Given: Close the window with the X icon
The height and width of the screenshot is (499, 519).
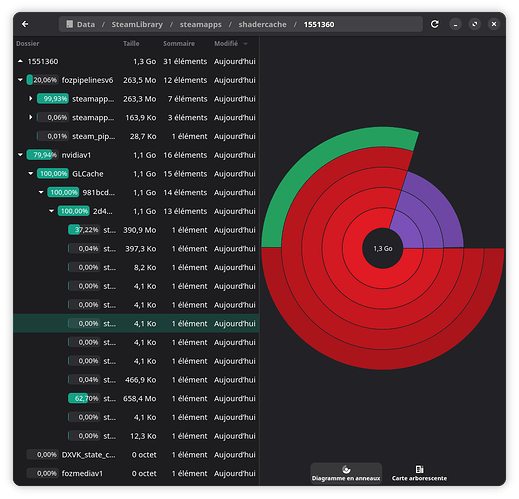Looking at the screenshot, I should [x=494, y=24].
